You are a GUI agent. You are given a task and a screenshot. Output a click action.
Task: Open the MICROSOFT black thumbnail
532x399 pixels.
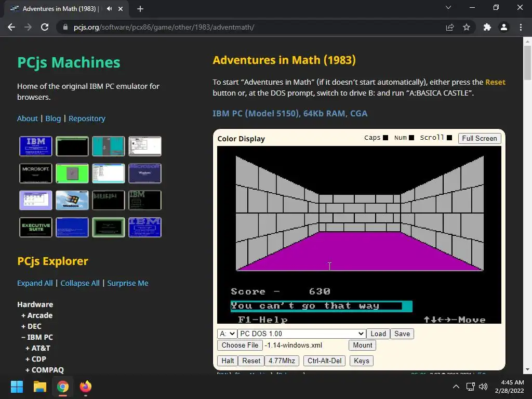[x=36, y=174]
